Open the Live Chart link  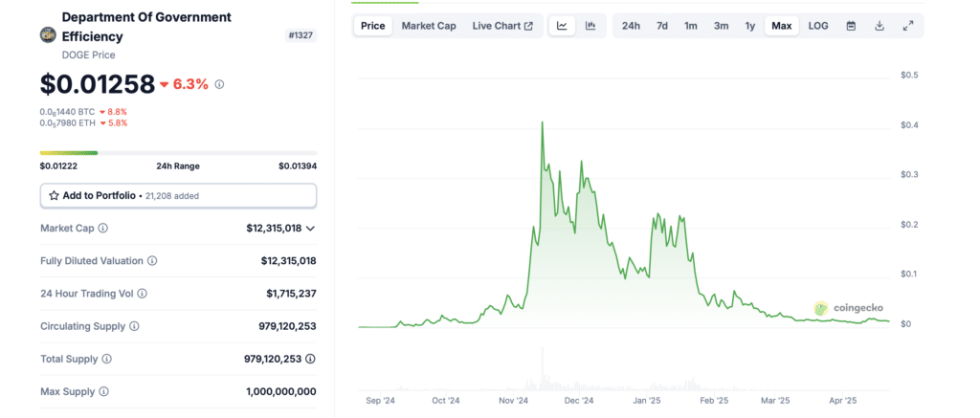click(x=502, y=26)
